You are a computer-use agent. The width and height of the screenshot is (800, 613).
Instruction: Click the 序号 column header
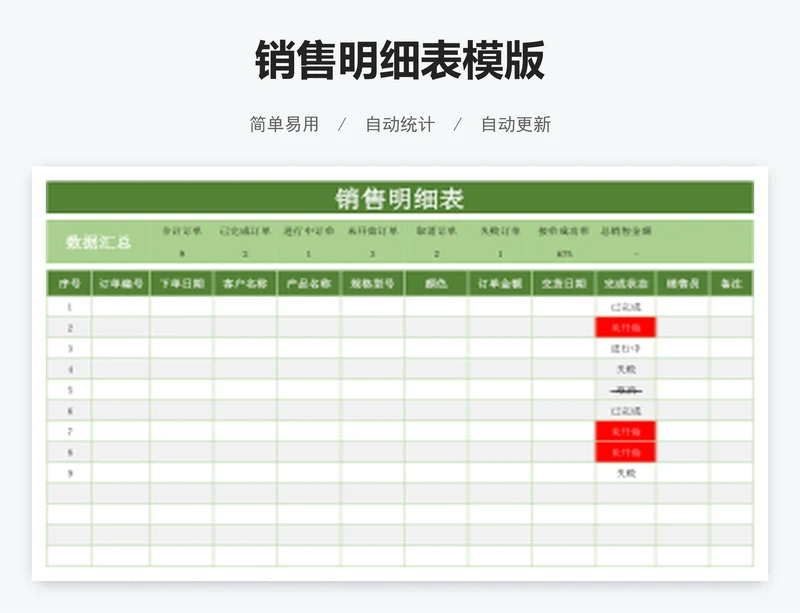coord(69,283)
